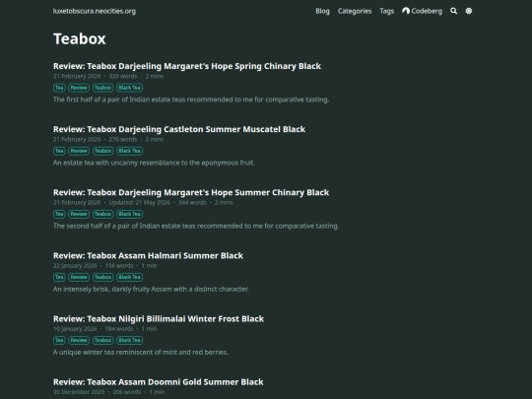532x399 pixels.
Task: Click summary 'An intensely brisk, darkly fruity Assam'
Action: click(151, 289)
